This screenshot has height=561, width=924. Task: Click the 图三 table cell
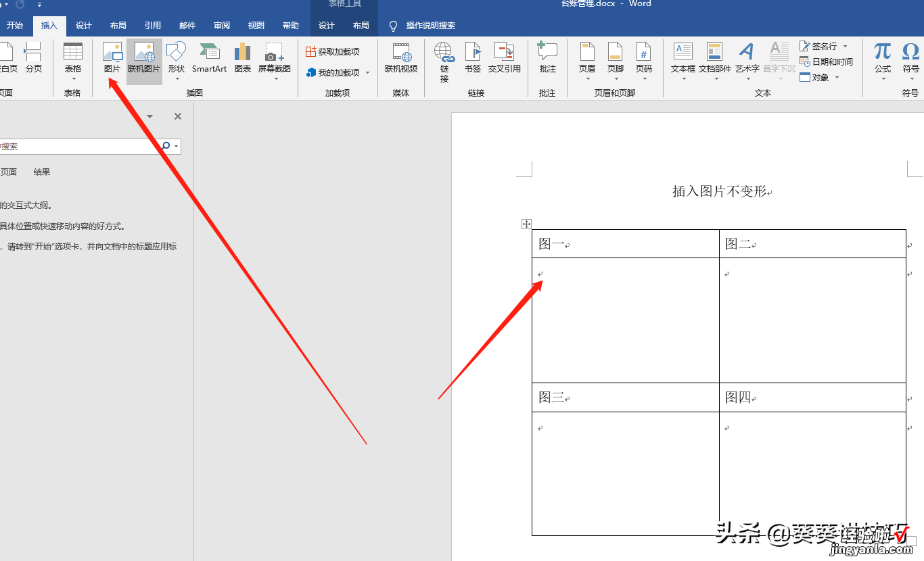coord(626,397)
